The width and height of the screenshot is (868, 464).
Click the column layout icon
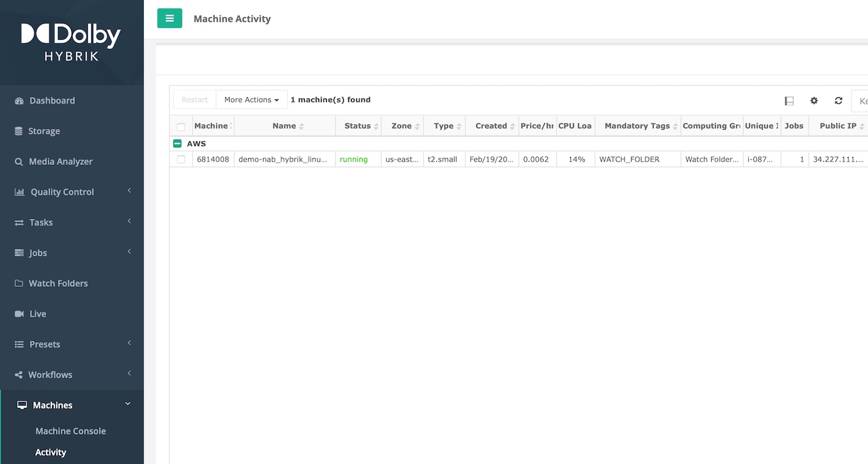click(x=789, y=100)
